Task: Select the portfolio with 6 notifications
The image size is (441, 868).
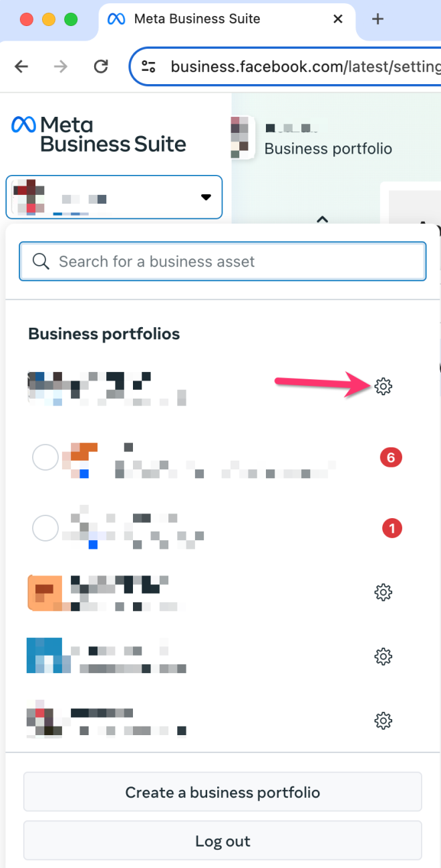Action: click(45, 458)
